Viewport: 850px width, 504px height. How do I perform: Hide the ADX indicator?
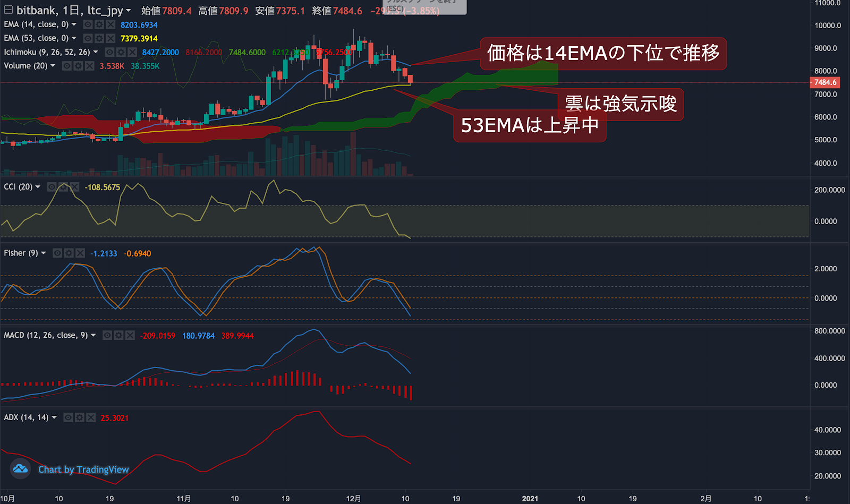click(x=68, y=418)
